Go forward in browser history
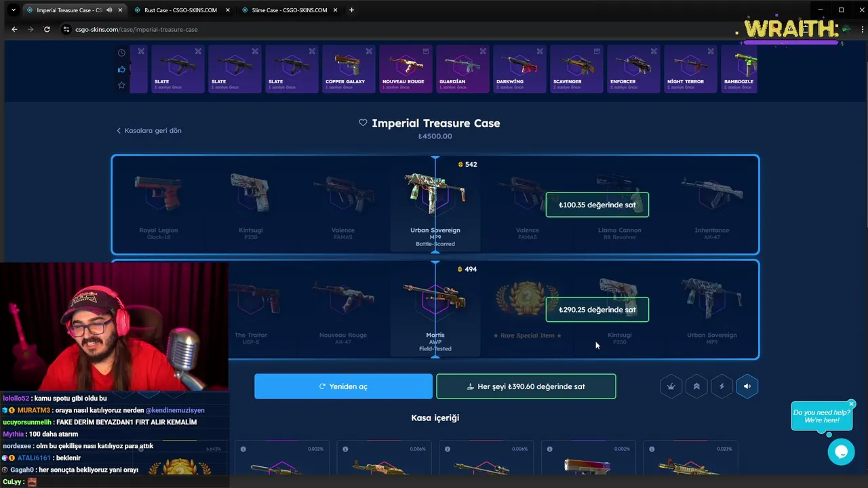The width and height of the screenshot is (868, 488). [31, 29]
